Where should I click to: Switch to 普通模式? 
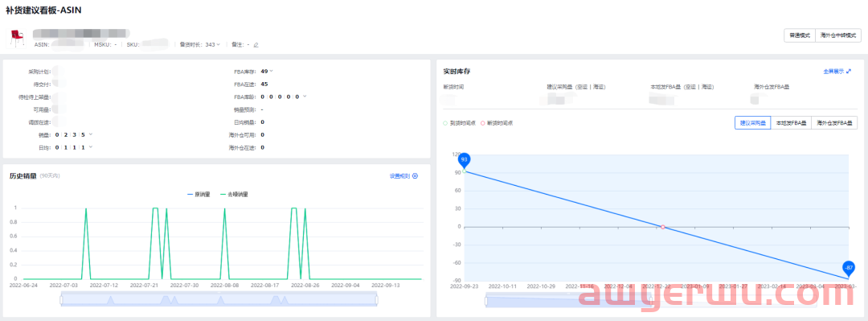point(800,35)
